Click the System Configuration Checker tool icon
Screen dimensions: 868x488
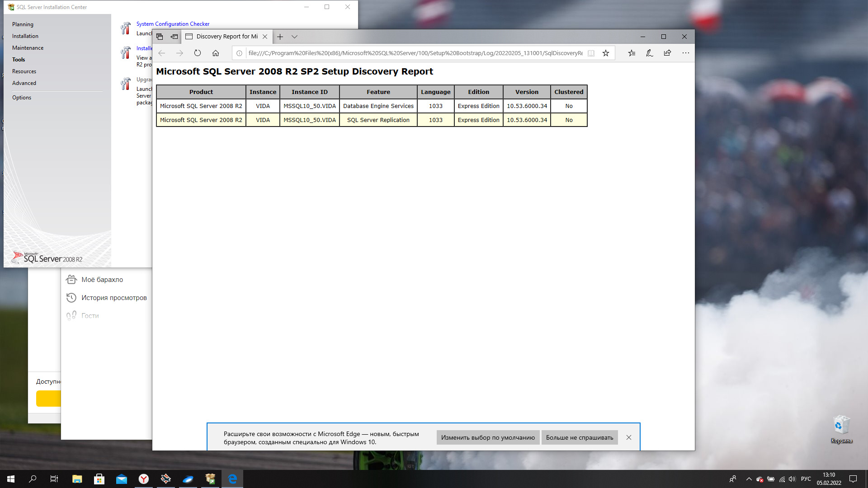point(126,28)
